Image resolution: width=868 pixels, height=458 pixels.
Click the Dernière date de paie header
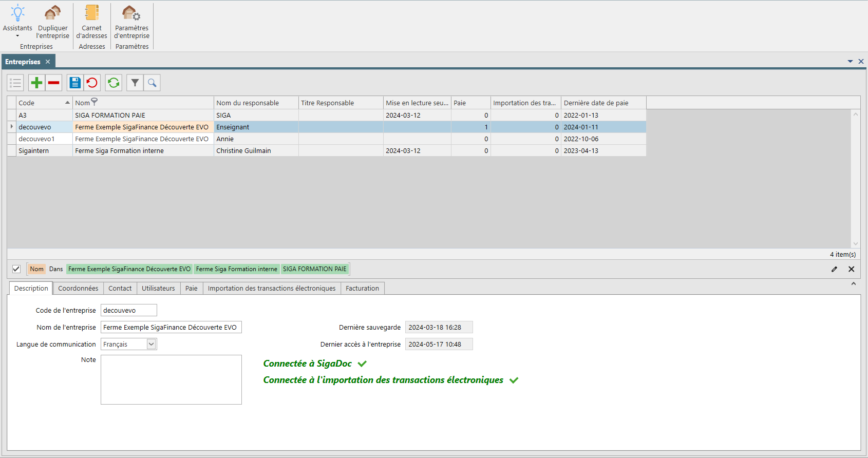(603, 103)
